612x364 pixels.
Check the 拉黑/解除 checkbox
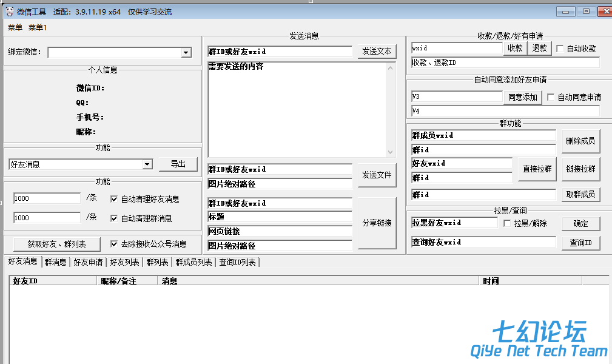pos(507,223)
